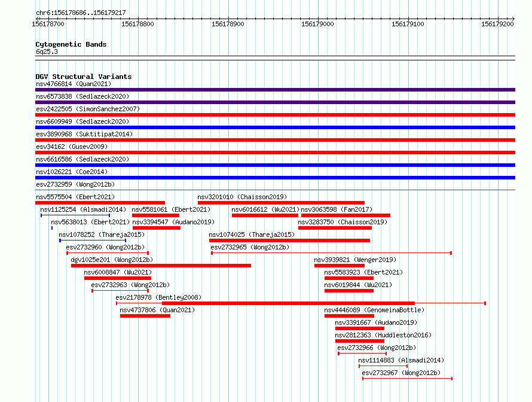Select the 6q25.3 band label
The image size is (532, 402).
tap(47, 51)
